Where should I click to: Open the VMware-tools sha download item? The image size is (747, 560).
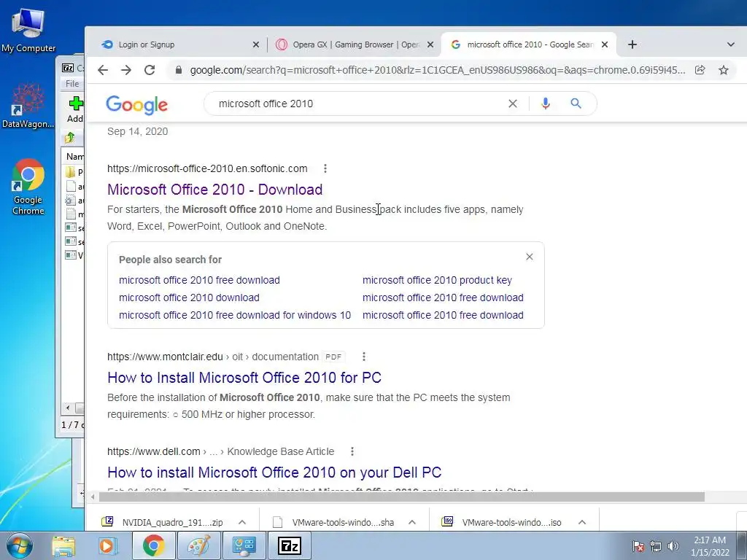coord(335,522)
